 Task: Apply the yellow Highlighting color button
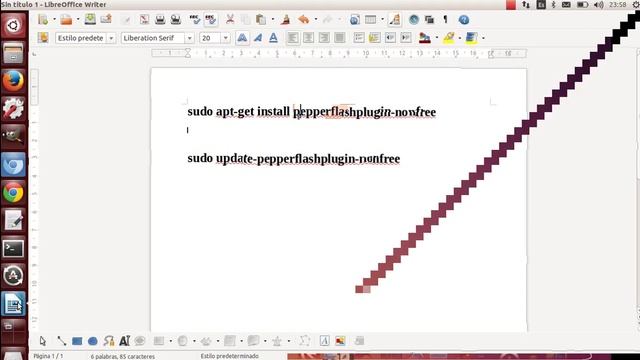pyautogui.click(x=449, y=38)
